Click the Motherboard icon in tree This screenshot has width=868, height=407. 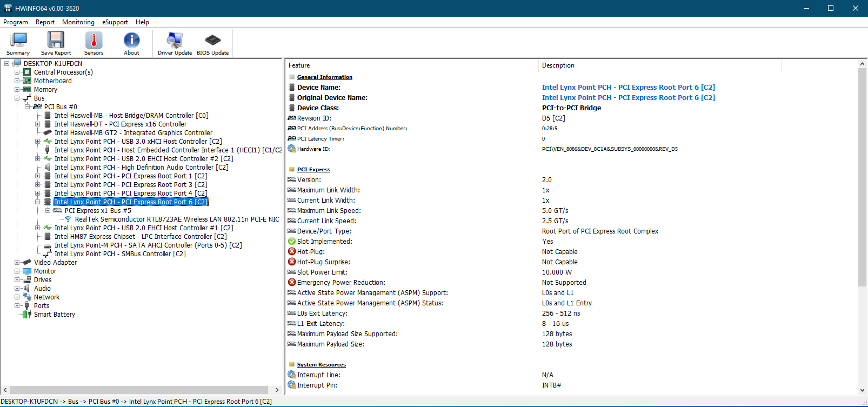coord(27,81)
